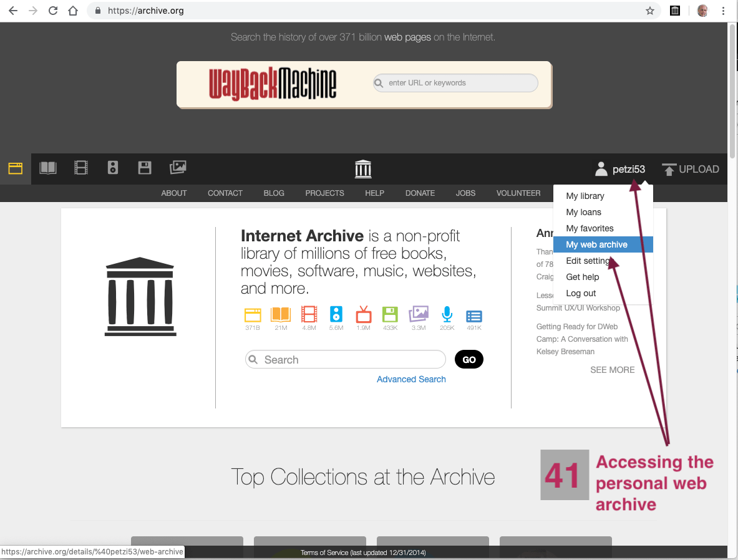
Task: Open the texts book icon in navbar
Action: click(48, 168)
